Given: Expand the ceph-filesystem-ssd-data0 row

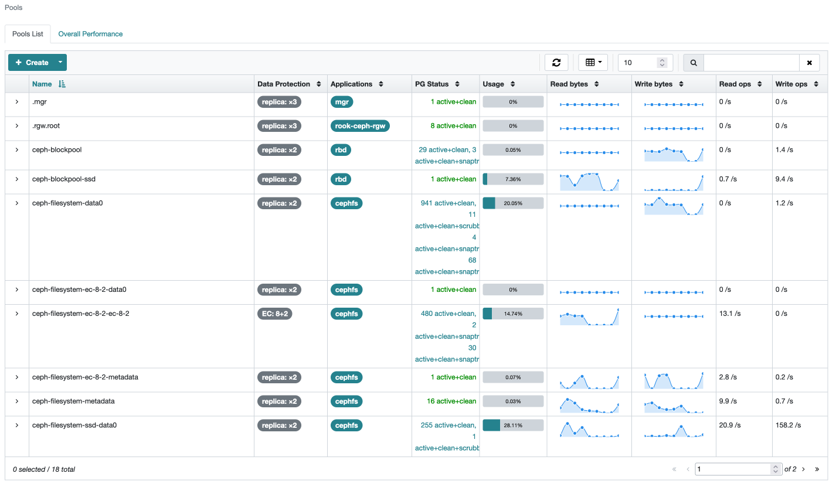Looking at the screenshot, I should (x=17, y=425).
